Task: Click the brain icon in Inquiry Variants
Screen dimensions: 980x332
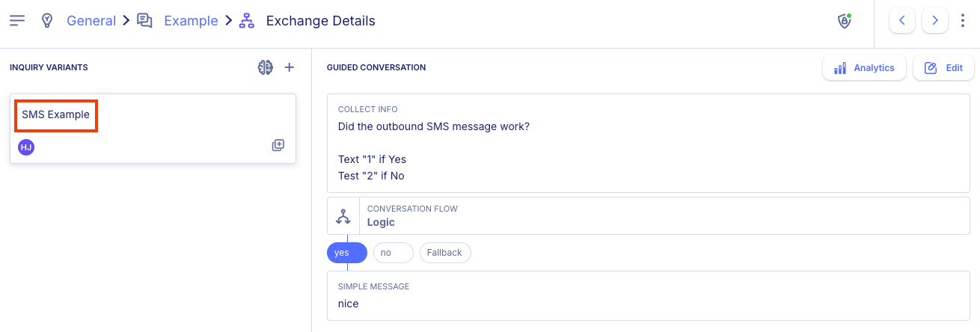Action: click(x=266, y=67)
